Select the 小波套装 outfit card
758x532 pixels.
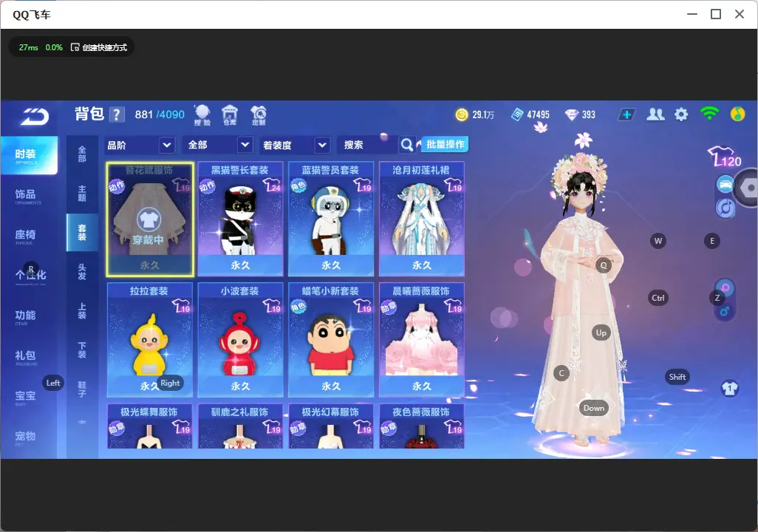[x=240, y=341]
